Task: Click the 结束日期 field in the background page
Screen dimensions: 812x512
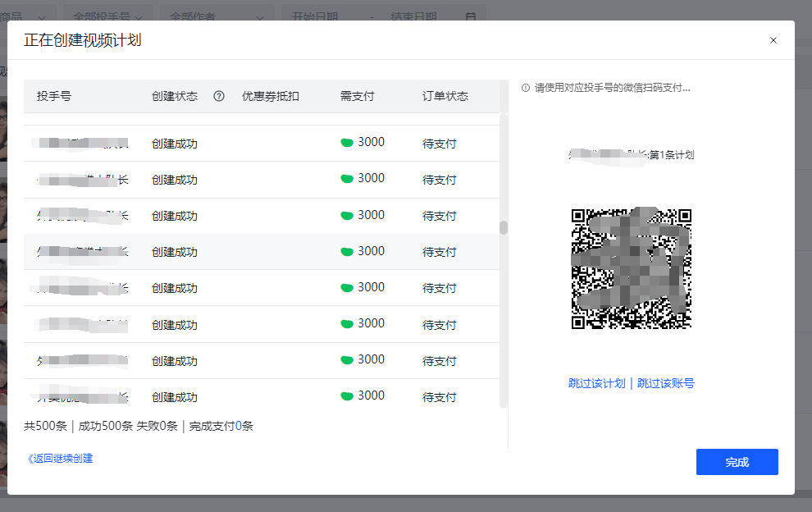Action: [x=413, y=16]
